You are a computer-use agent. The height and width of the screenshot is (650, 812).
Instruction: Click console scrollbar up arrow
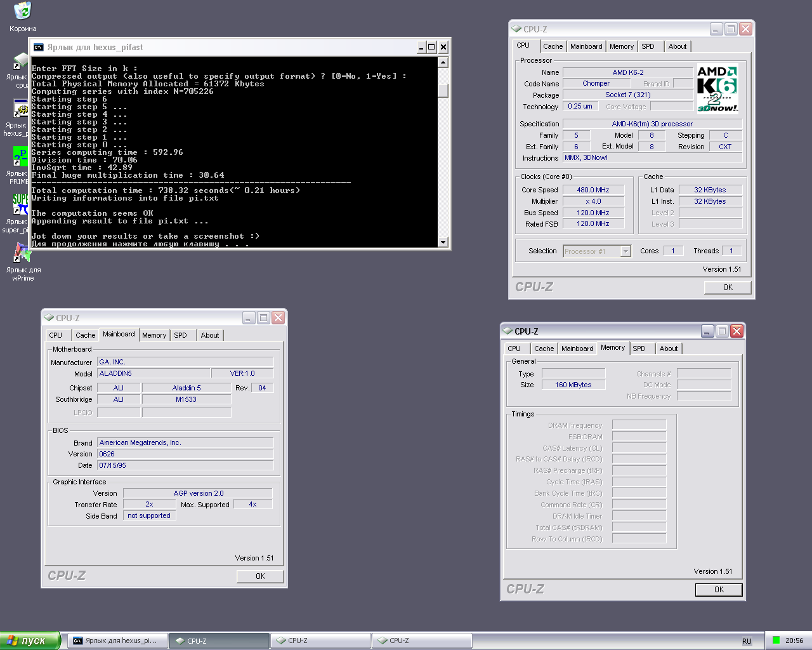pyautogui.click(x=443, y=62)
